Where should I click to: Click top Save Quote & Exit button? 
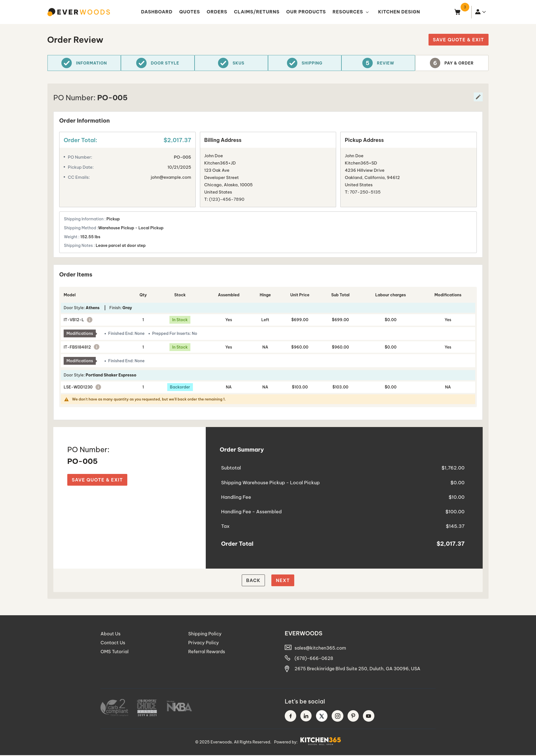tap(458, 40)
